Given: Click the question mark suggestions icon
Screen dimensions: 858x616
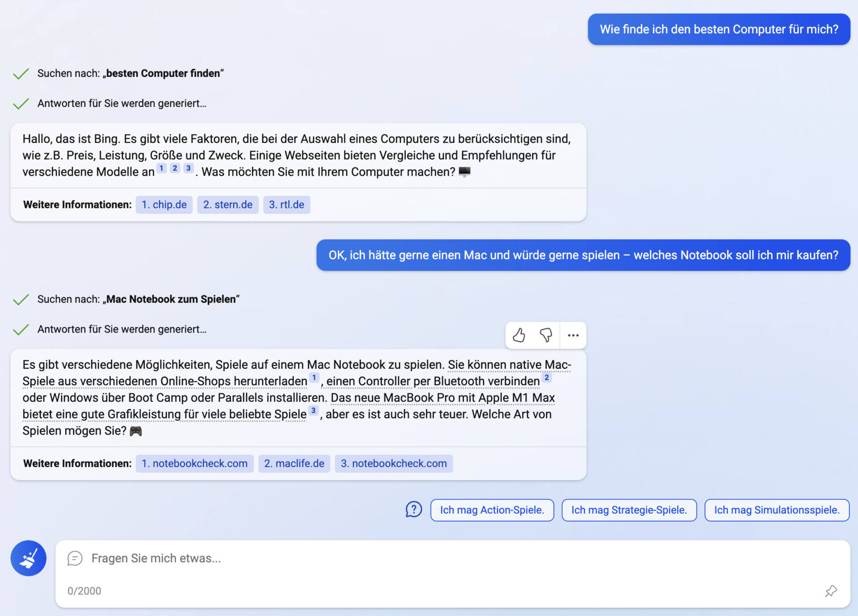Looking at the screenshot, I should [413, 510].
